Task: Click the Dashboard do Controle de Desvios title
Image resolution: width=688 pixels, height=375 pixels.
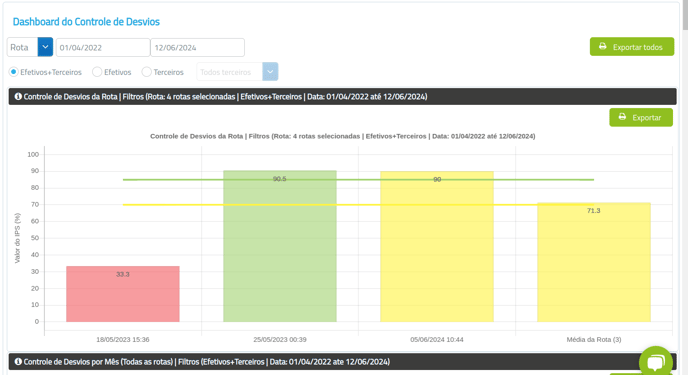Action: pyautogui.click(x=86, y=21)
